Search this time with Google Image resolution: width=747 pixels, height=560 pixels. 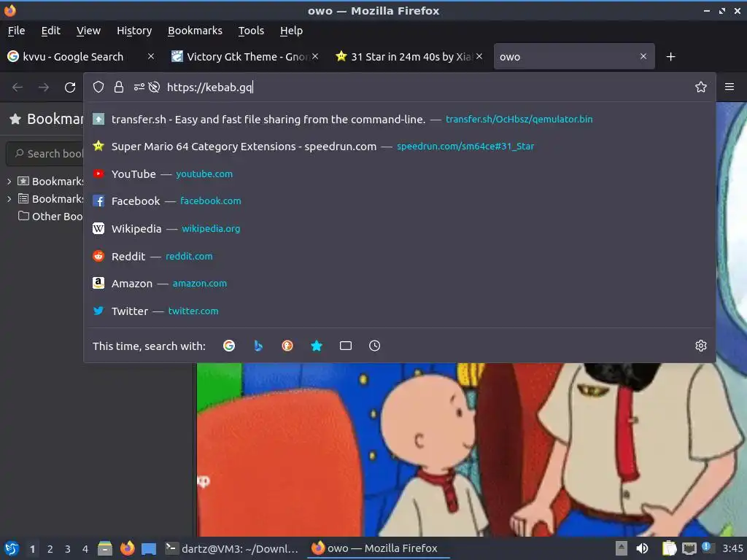point(229,346)
